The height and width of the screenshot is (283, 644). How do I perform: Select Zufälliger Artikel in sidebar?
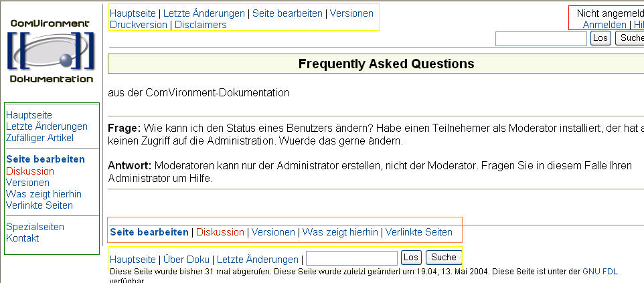[39, 138]
